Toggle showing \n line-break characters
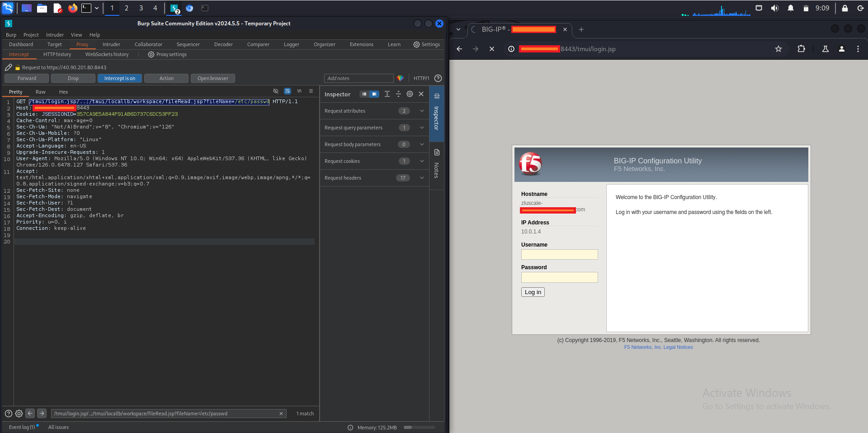Screen dimensions: 868x433 point(299,91)
